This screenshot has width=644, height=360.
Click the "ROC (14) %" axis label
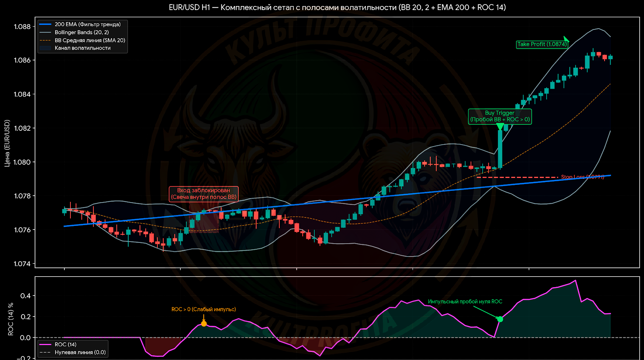click(11, 319)
